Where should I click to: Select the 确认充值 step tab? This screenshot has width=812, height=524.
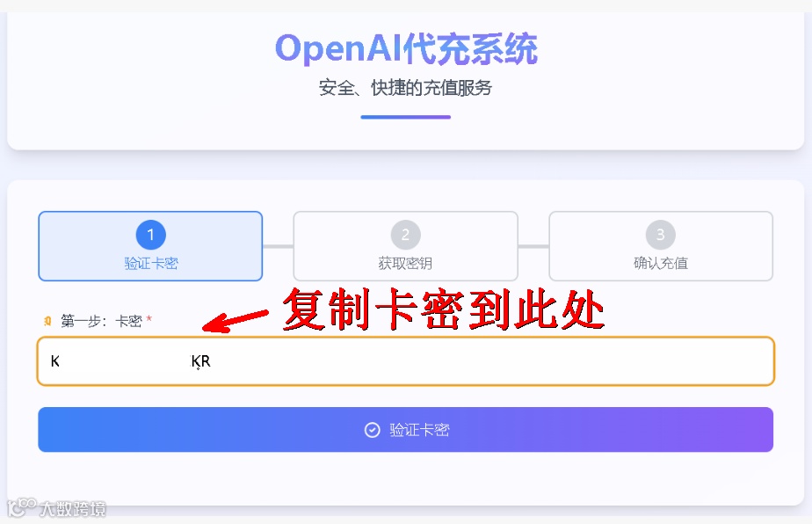tap(661, 246)
